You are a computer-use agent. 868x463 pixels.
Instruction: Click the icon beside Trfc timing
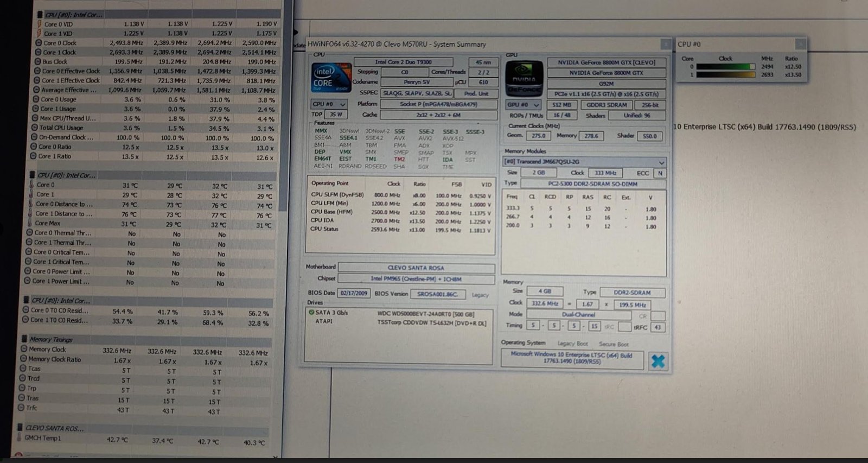click(x=22, y=408)
